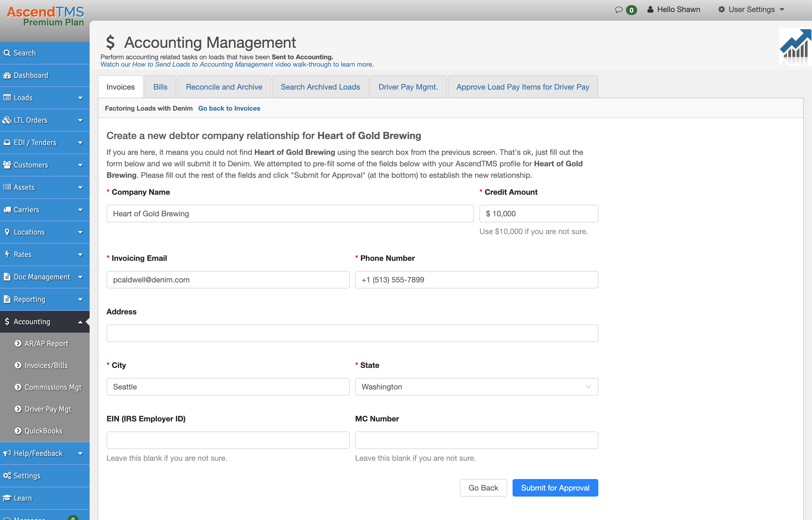Click the Go Back button
Screen dimensions: 812x520
click(x=483, y=487)
